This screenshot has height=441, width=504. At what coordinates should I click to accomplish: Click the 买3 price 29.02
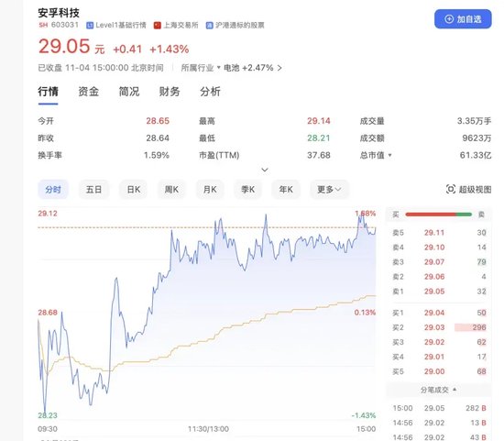pos(434,342)
